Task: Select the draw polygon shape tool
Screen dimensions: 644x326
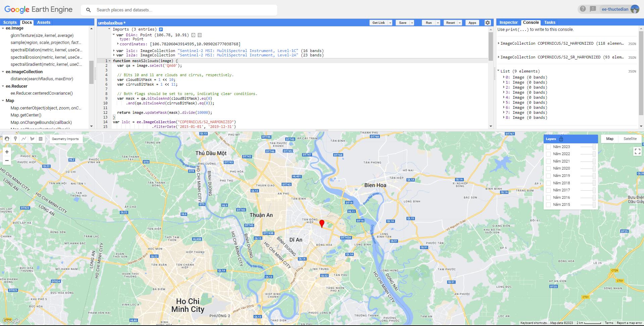Action: click(x=32, y=139)
